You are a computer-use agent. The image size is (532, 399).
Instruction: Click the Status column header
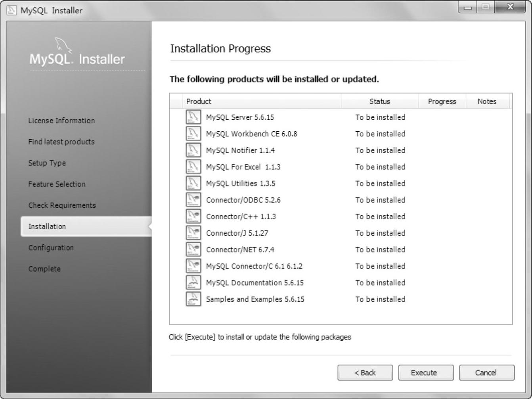click(x=380, y=102)
